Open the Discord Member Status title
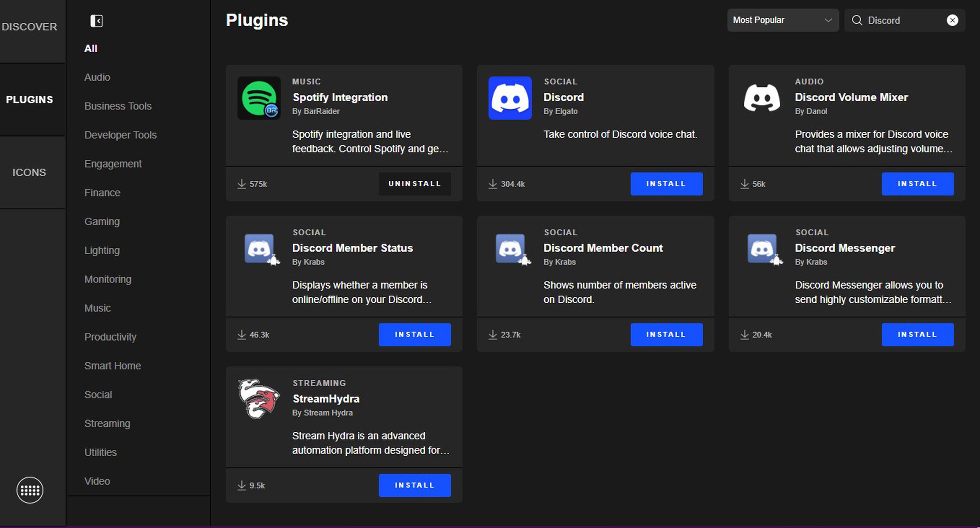The height and width of the screenshot is (528, 980). coord(352,248)
